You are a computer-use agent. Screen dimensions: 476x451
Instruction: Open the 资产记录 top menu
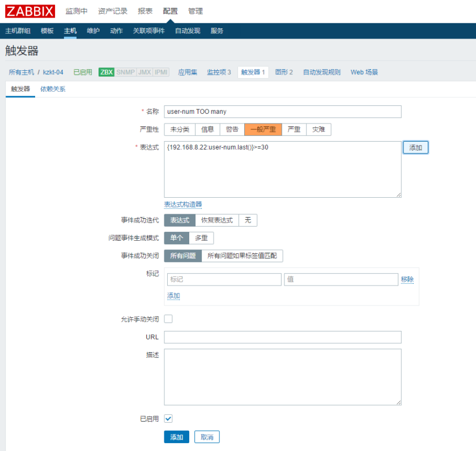point(113,11)
